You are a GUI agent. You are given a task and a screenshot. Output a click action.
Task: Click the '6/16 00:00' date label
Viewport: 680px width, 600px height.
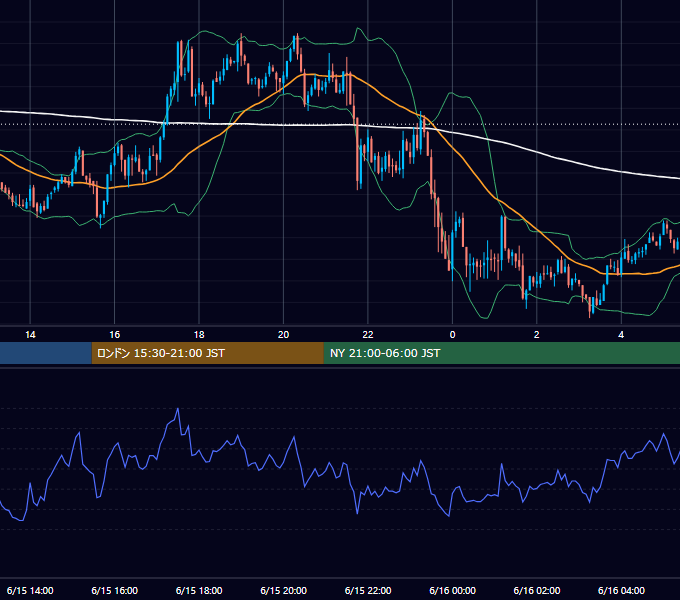[452, 590]
